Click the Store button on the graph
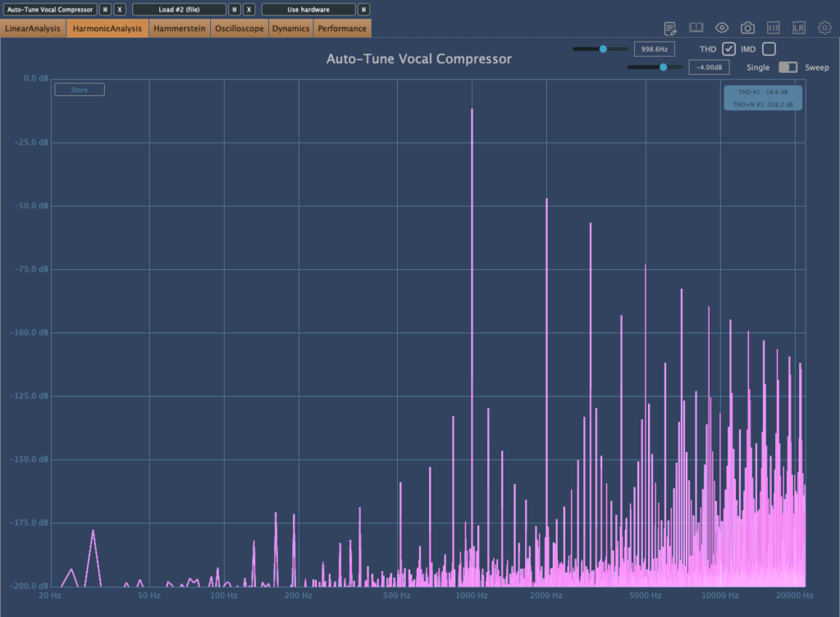The width and height of the screenshot is (840, 617). 80,89
